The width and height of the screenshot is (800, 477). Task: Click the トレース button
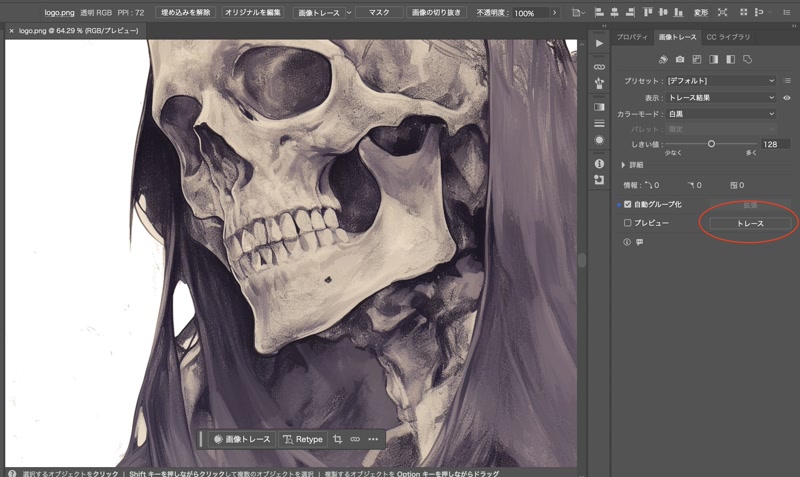tap(750, 223)
